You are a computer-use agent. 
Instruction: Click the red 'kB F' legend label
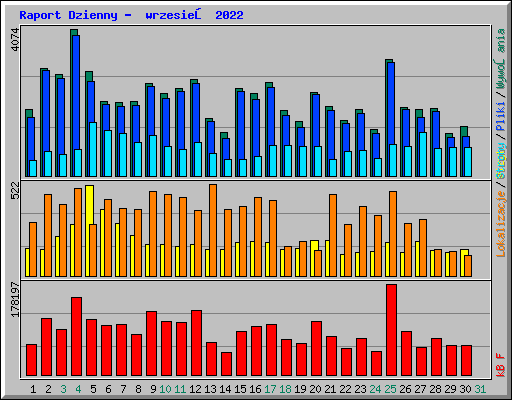coord(501,365)
